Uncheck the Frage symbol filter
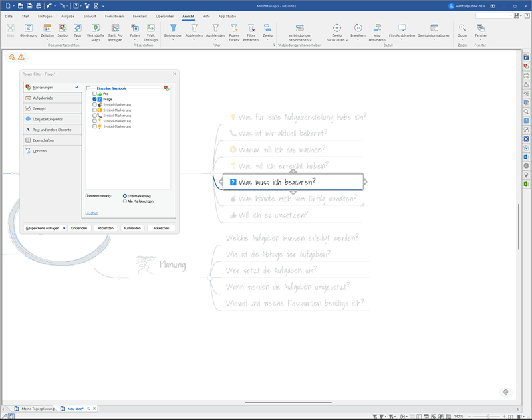Screen dimensions: 532x420 [94, 98]
